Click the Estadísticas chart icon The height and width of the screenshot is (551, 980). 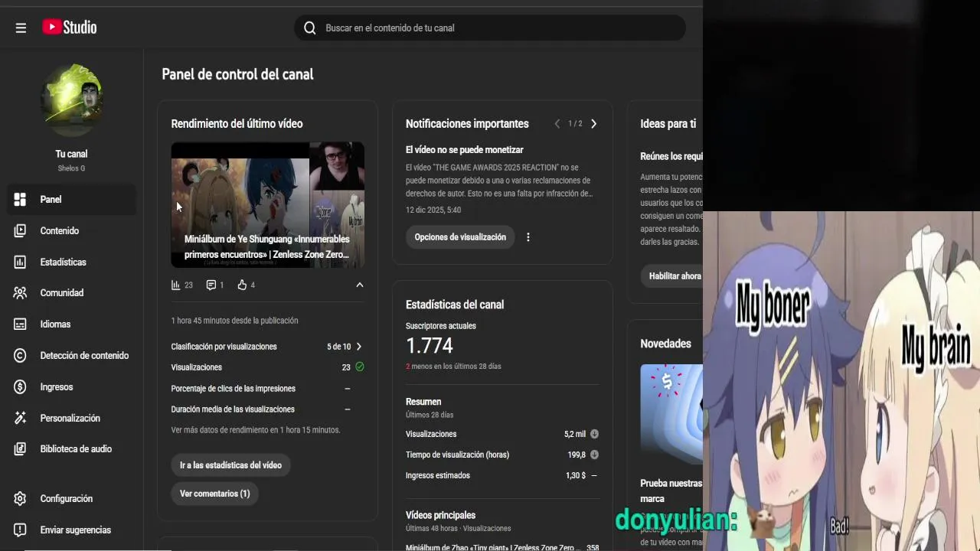point(21,262)
